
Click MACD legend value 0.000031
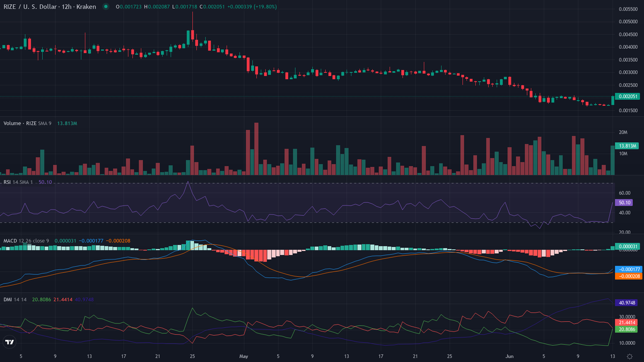click(65, 241)
